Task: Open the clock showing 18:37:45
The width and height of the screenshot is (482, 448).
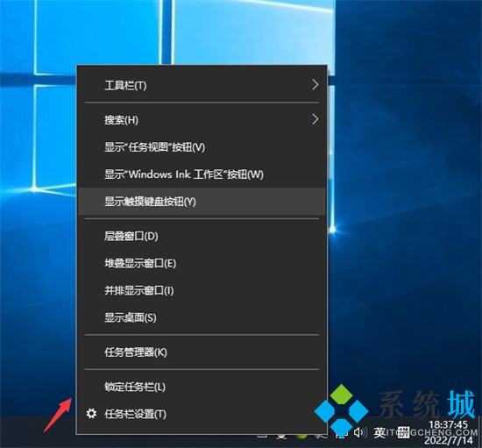Action: pos(448,425)
